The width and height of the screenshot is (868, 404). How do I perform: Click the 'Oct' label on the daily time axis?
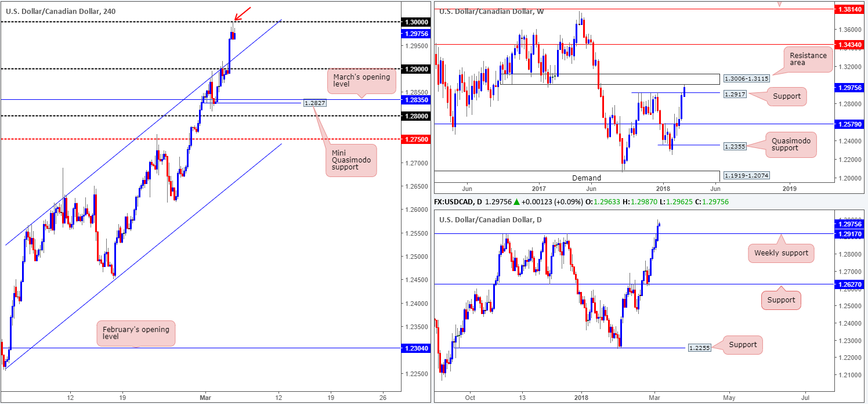click(470, 397)
